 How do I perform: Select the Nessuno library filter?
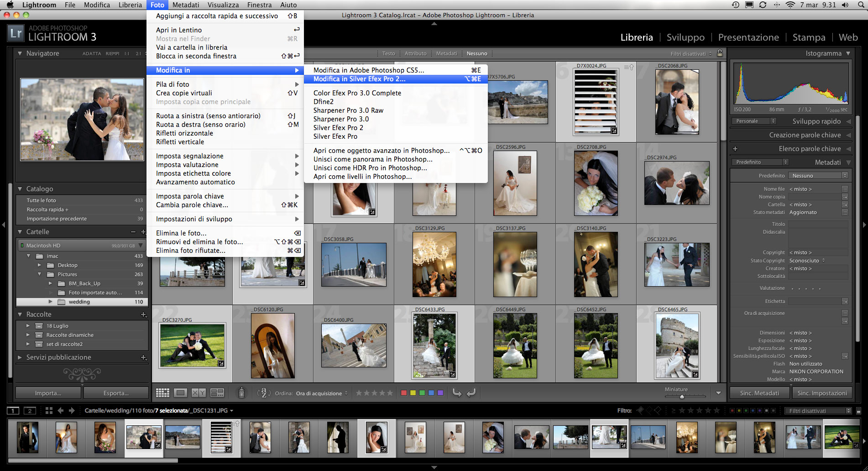477,53
